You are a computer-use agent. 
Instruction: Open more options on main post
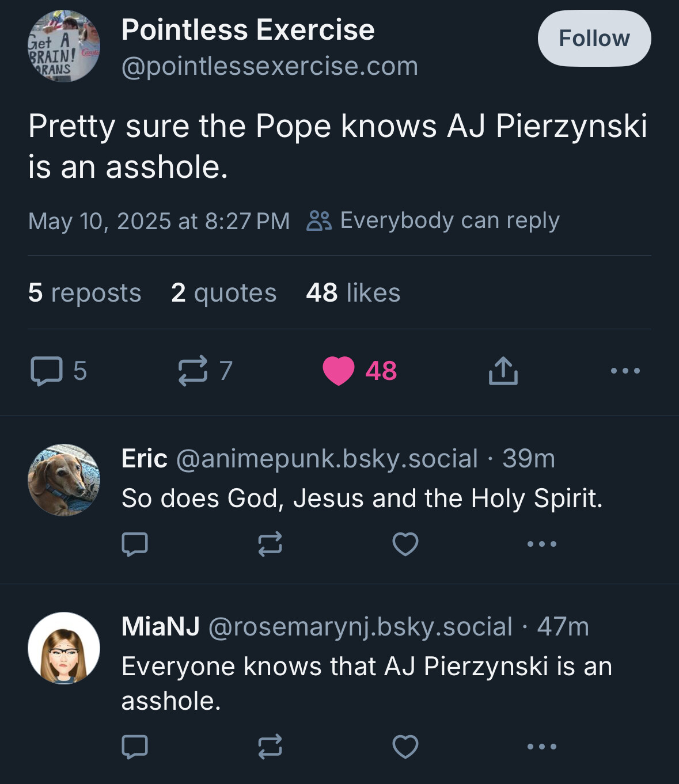tap(625, 371)
